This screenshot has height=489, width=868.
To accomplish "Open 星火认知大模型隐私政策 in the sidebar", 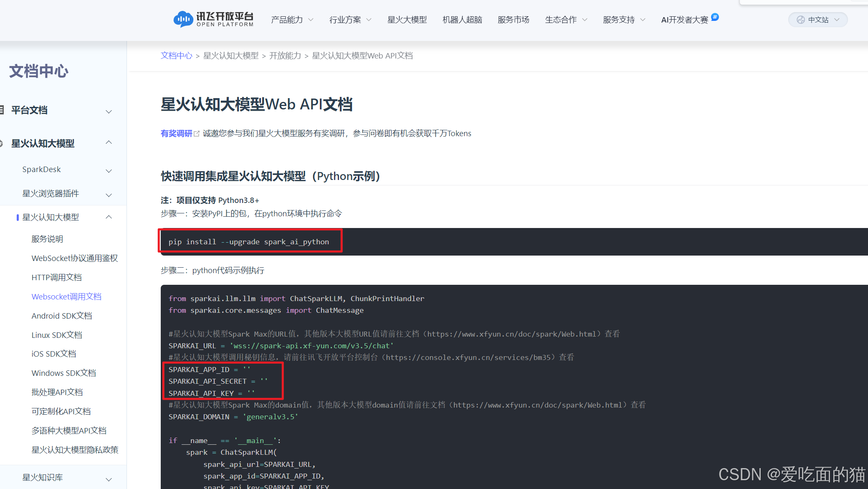I will pos(75,450).
